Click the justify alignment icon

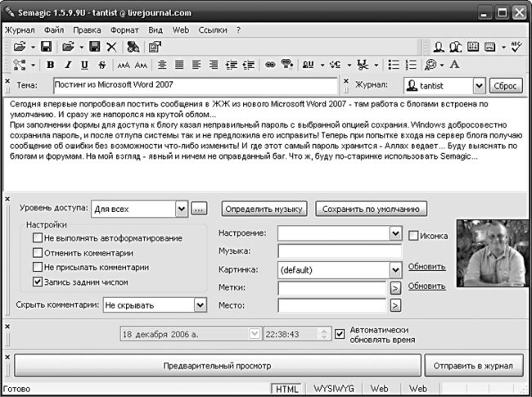tap(179, 65)
